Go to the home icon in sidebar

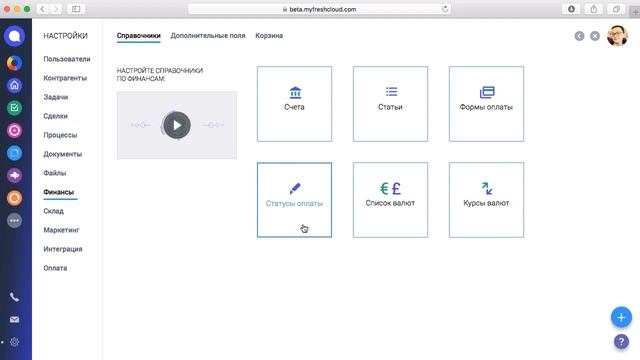pyautogui.click(x=14, y=85)
